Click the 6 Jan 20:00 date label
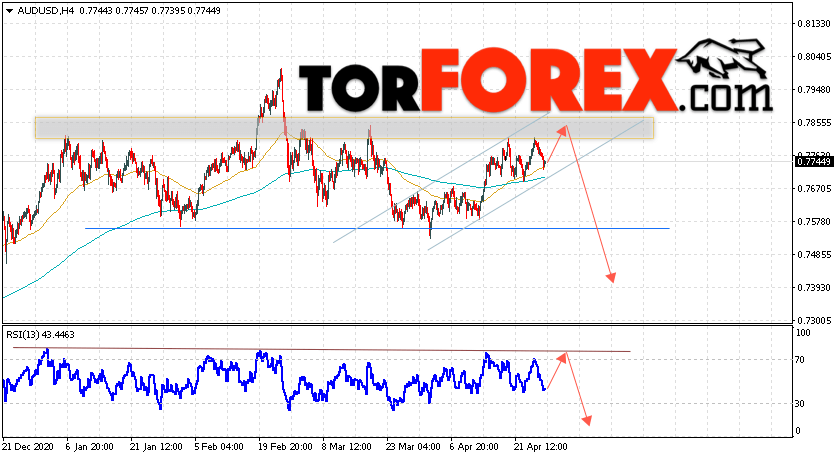 [x=89, y=447]
